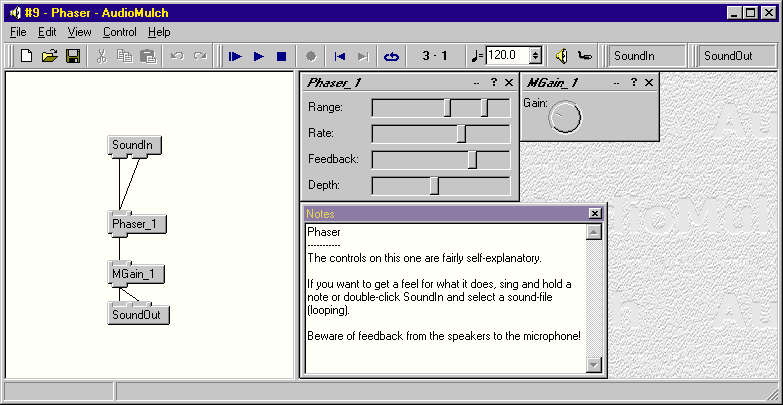This screenshot has width=783, height=405.
Task: Click the SoundOut toolbar field
Action: point(737,56)
